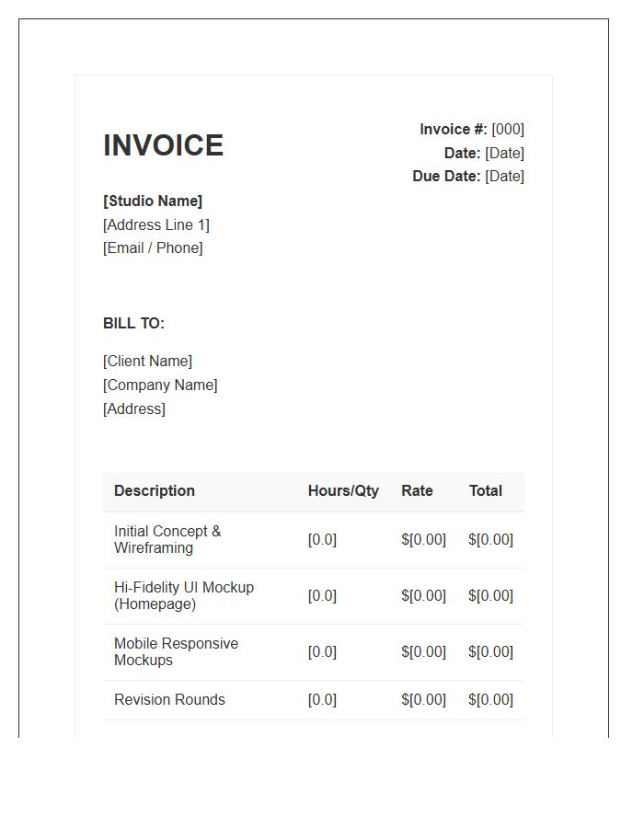Image resolution: width=644 pixels, height=828 pixels.
Task: Click the Hours/Qty column header
Action: (344, 490)
